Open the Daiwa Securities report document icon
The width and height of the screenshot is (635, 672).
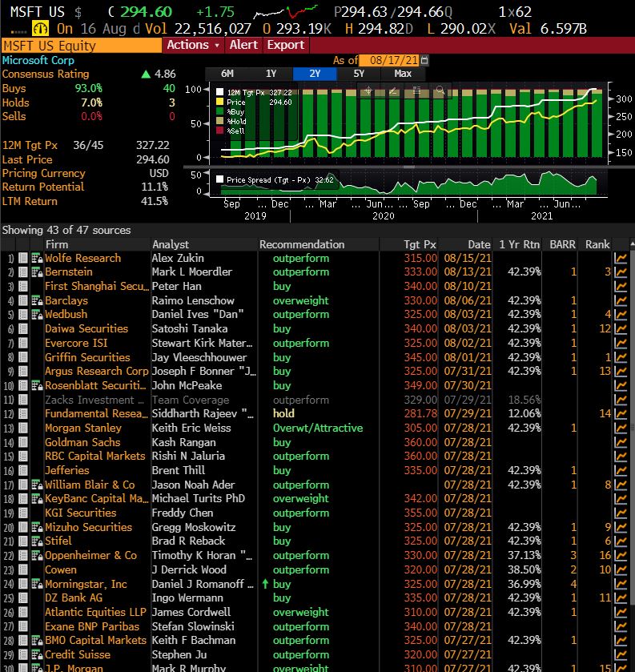[23, 328]
